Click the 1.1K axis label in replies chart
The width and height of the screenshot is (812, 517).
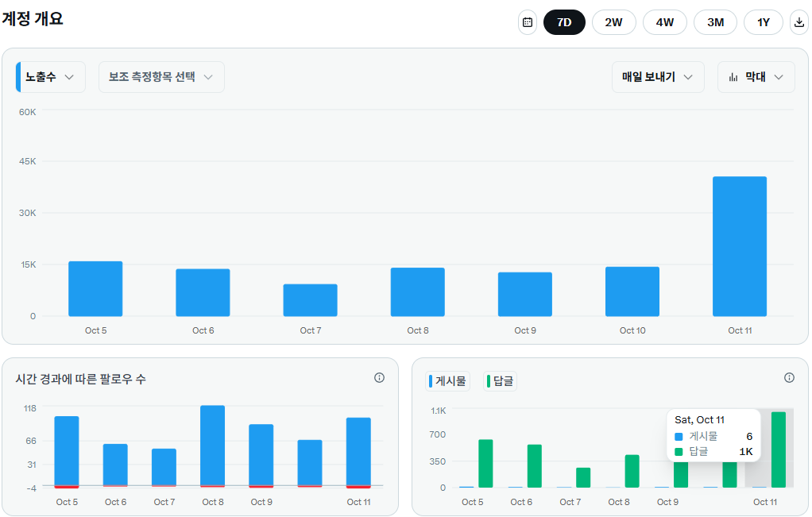[438, 411]
